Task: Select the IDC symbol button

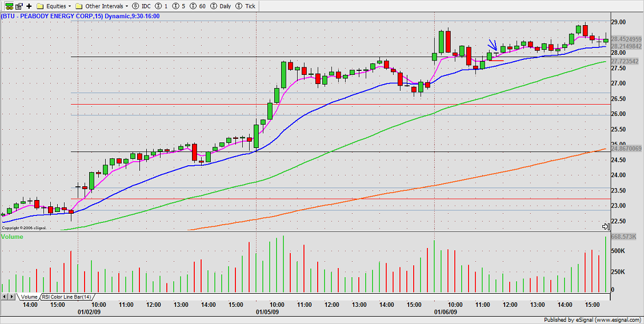Action: point(141,6)
